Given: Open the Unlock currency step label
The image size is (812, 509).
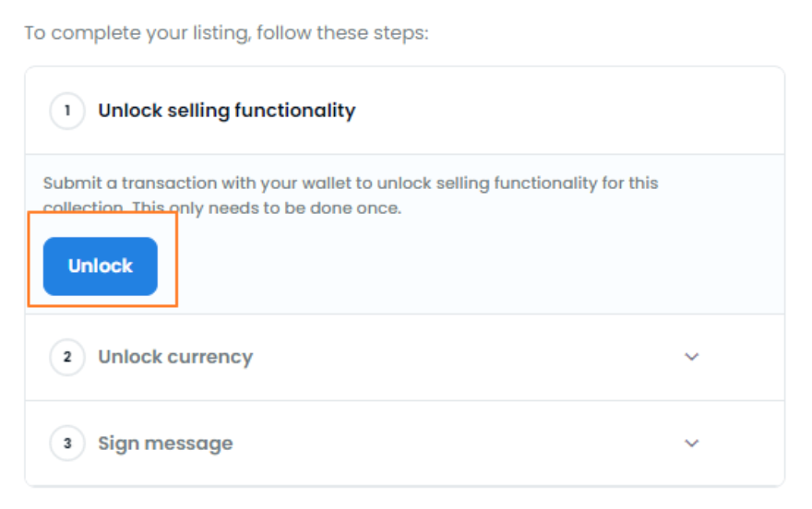Looking at the screenshot, I should (175, 357).
